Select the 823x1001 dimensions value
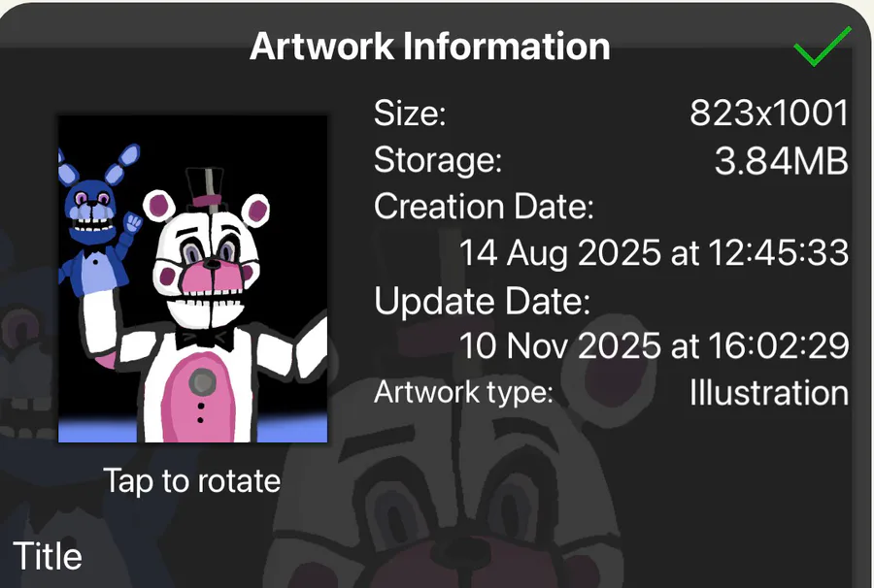The height and width of the screenshot is (588, 874). click(x=769, y=114)
